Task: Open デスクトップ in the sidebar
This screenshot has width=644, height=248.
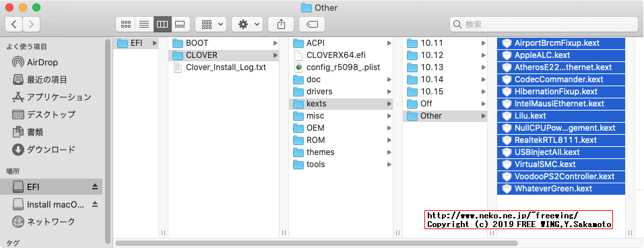Action: (52, 114)
